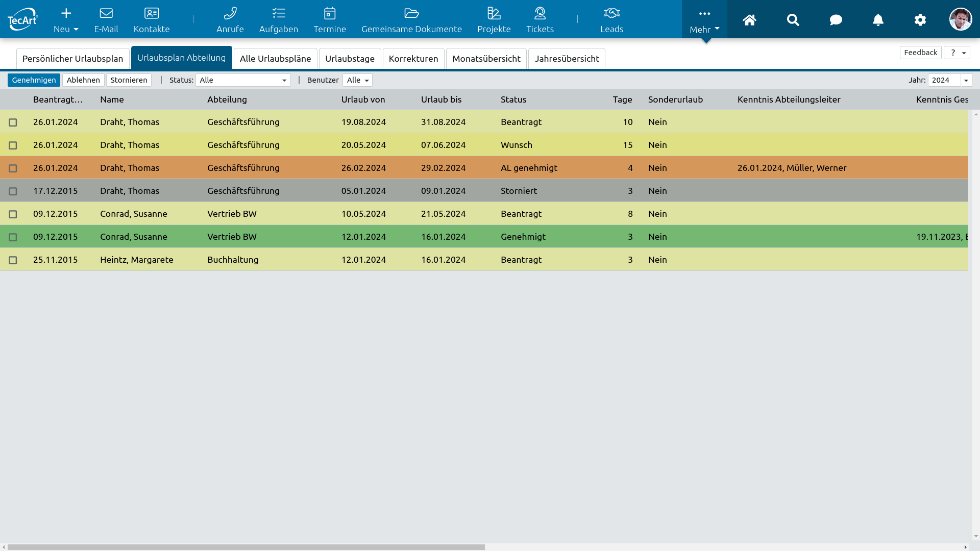
Task: Go to the Home icon
Action: [x=749, y=20]
